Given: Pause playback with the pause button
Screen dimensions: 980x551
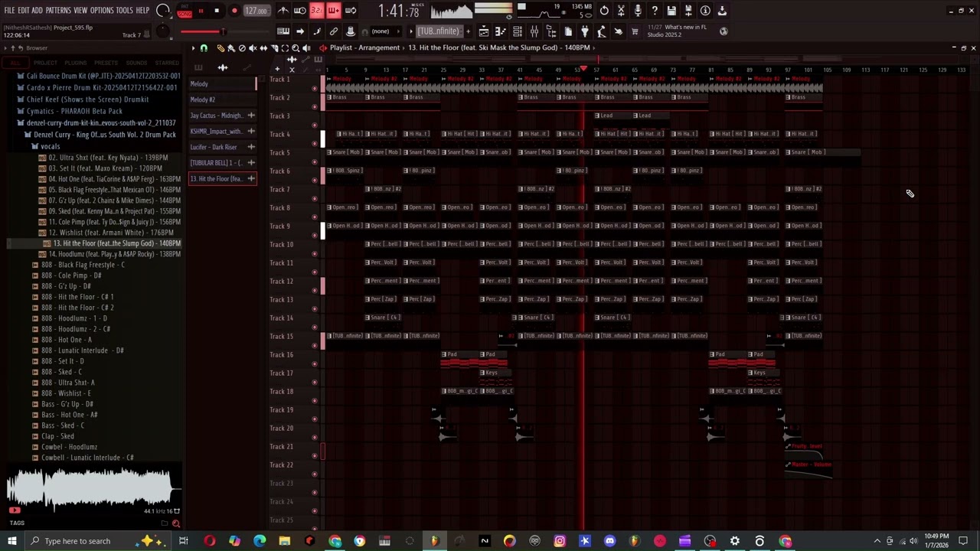Looking at the screenshot, I should pyautogui.click(x=201, y=11).
